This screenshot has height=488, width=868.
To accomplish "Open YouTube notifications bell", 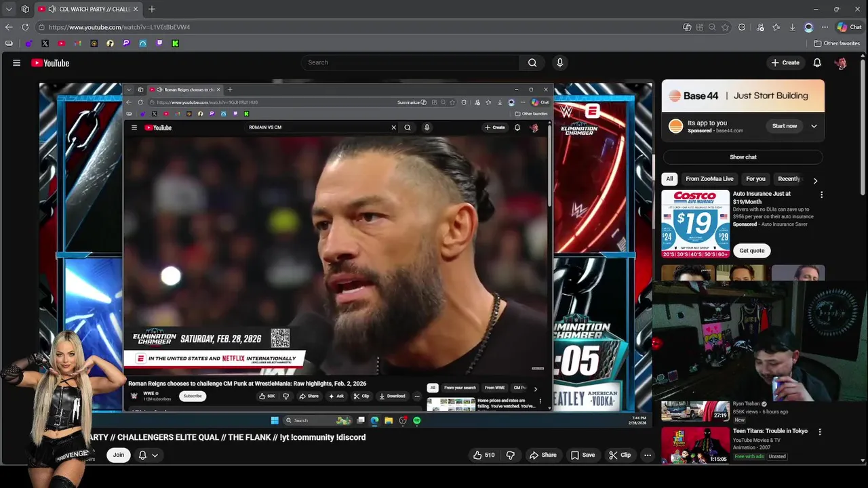I will tap(817, 62).
